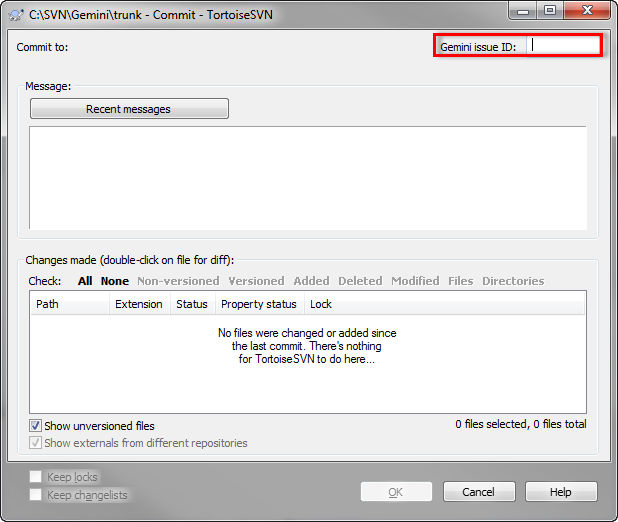The width and height of the screenshot is (618, 522).
Task: Sort by Property status column header
Action: pos(260,304)
